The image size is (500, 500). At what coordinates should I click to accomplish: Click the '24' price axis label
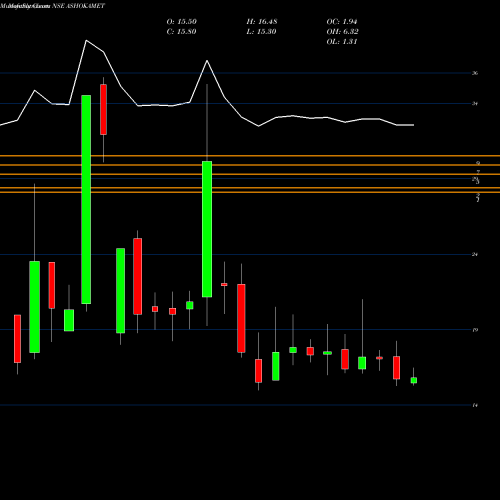point(475,255)
